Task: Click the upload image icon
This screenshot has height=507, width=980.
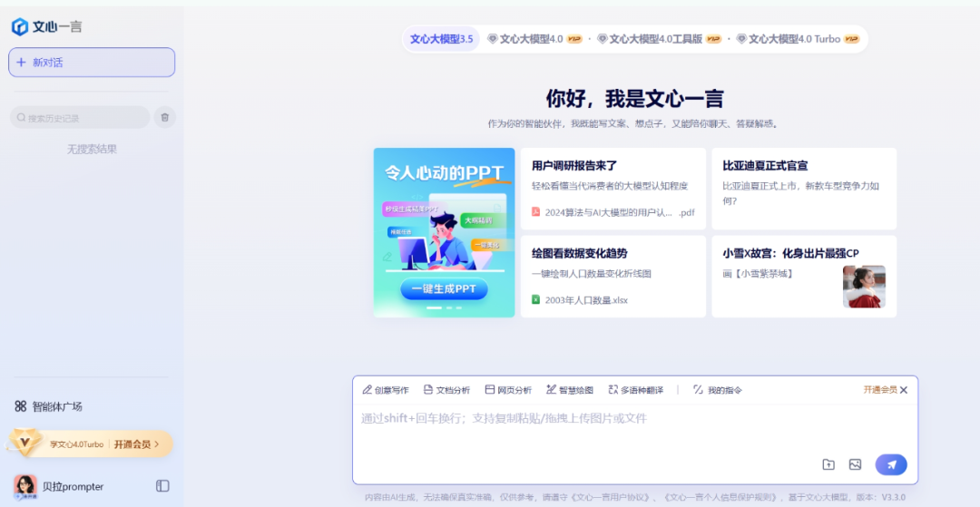Action: [855, 464]
